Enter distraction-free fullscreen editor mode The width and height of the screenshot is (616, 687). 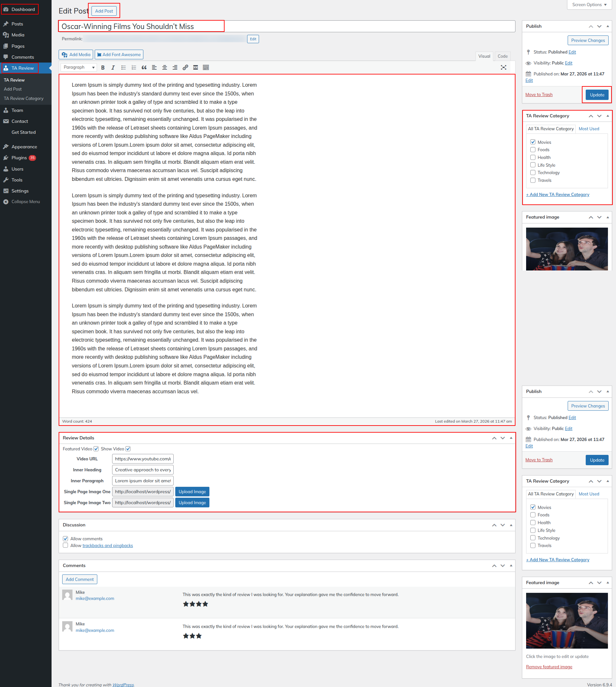503,68
